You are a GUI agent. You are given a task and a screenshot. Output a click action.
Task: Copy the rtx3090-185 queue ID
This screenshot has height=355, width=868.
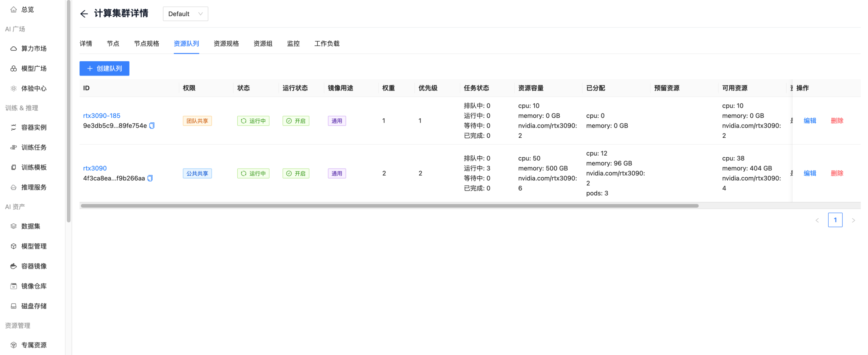pyautogui.click(x=152, y=126)
